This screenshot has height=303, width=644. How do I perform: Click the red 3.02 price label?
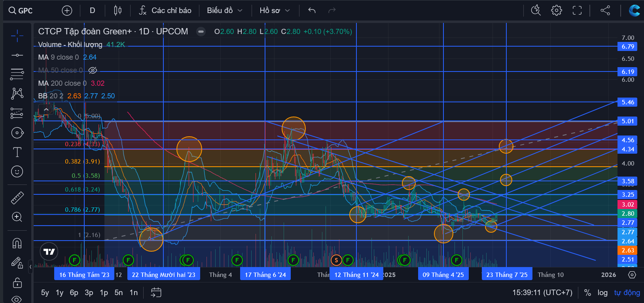628,205
